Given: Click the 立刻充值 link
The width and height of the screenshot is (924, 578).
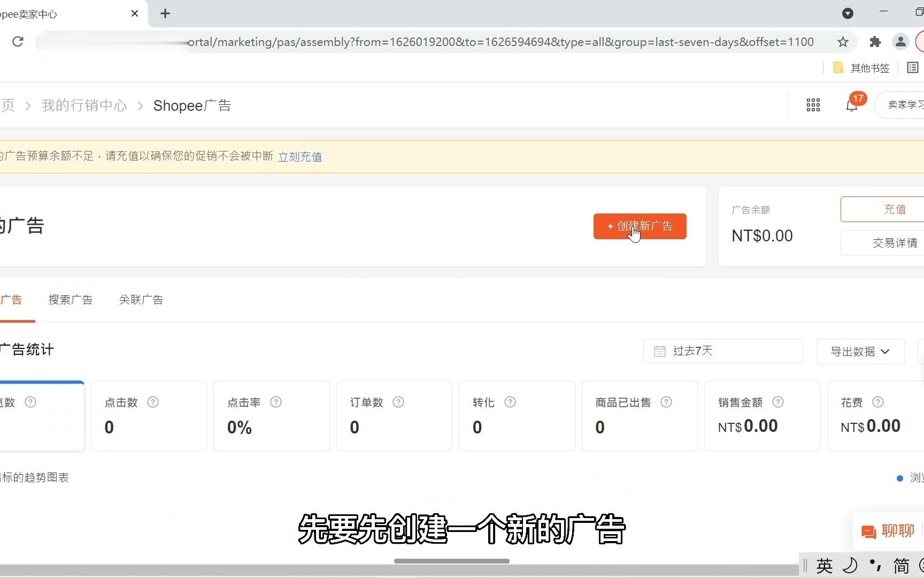Looking at the screenshot, I should click(x=300, y=157).
